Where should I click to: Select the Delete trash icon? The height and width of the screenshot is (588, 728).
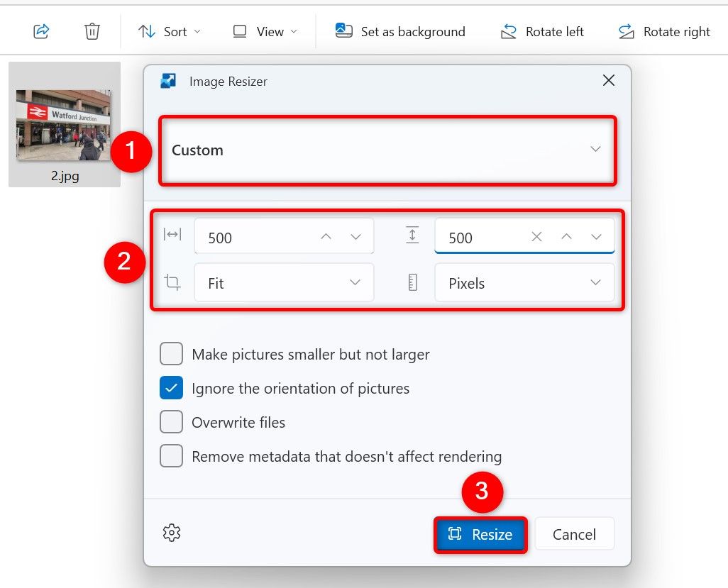coord(92,30)
